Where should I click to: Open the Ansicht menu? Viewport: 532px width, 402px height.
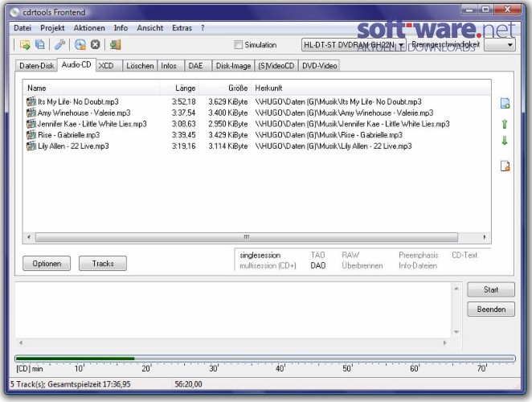pyautogui.click(x=150, y=28)
